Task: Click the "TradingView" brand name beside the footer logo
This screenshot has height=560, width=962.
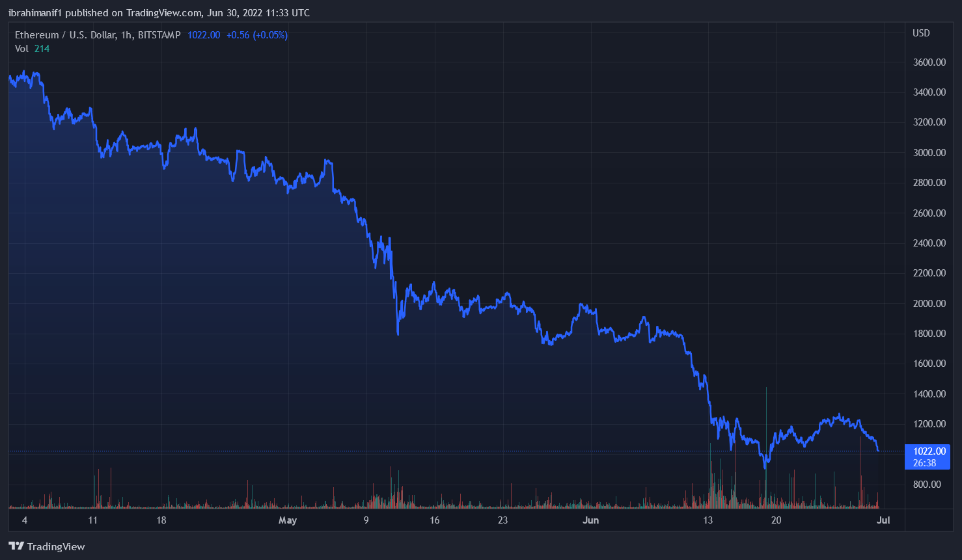Action: click(56, 547)
